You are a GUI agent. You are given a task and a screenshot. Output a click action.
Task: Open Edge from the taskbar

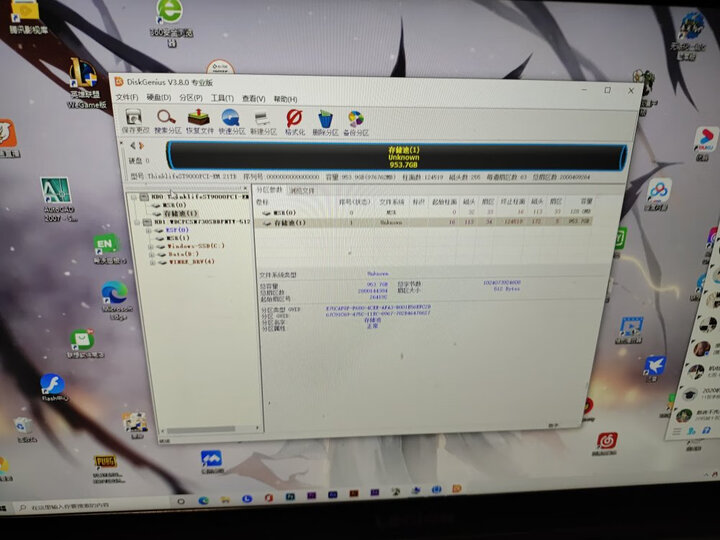(x=203, y=501)
